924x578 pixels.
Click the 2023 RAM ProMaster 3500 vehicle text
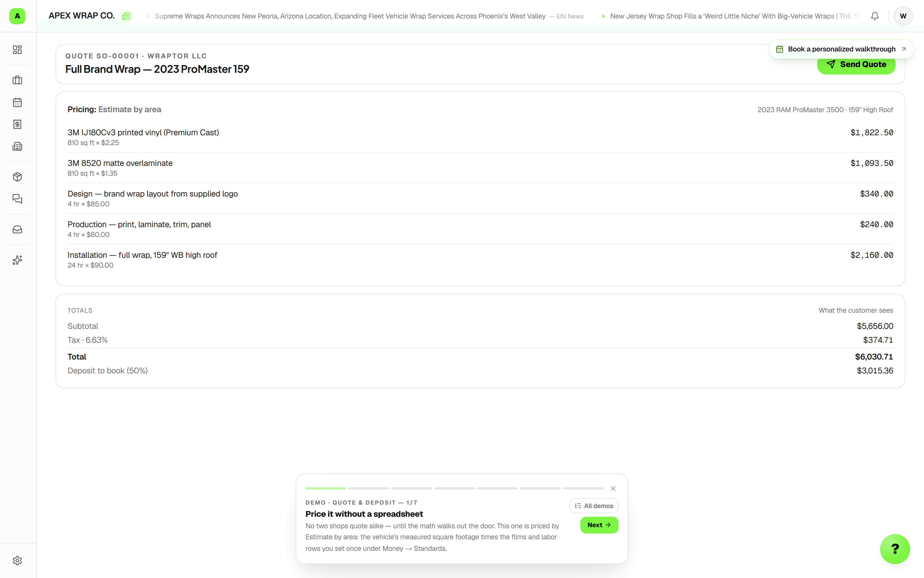coord(825,110)
